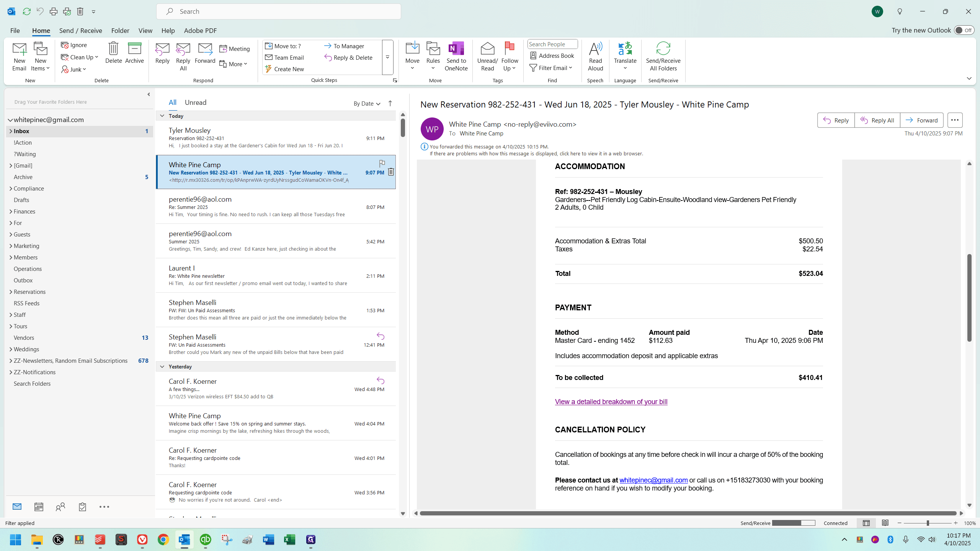This screenshot has width=980, height=551.
Task: Click the Windows Start button
Action: 16,540
